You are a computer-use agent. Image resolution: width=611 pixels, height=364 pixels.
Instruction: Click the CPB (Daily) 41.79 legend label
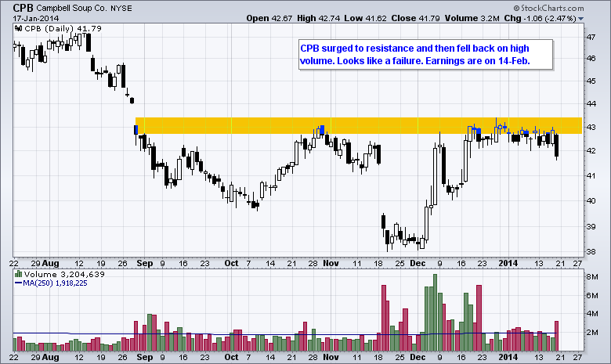pos(63,28)
